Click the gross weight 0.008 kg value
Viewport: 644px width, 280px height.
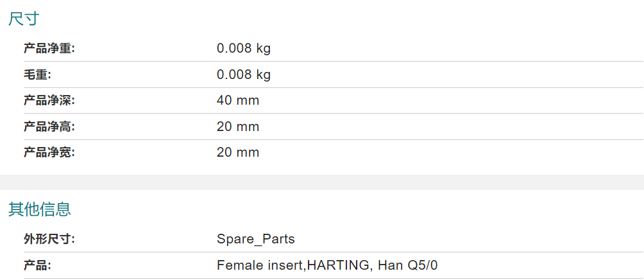point(244,75)
